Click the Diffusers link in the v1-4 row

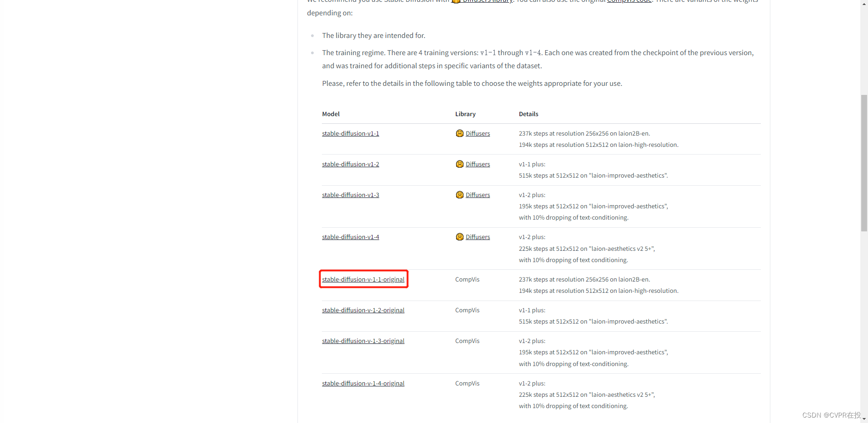478,237
